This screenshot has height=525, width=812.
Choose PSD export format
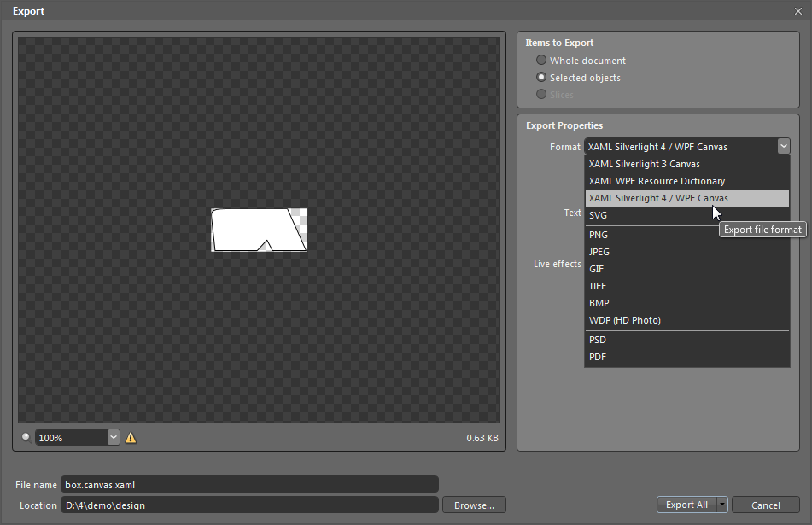(687, 340)
